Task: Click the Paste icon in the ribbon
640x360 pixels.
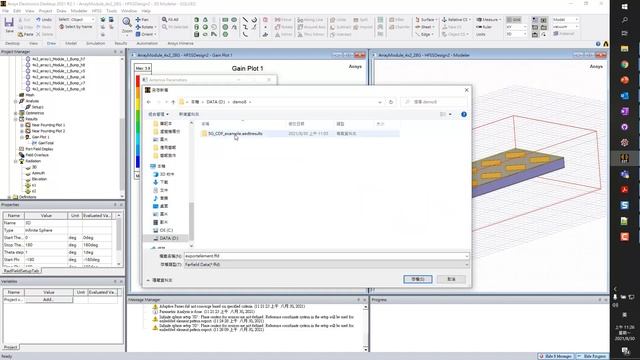Action: tap(26, 34)
